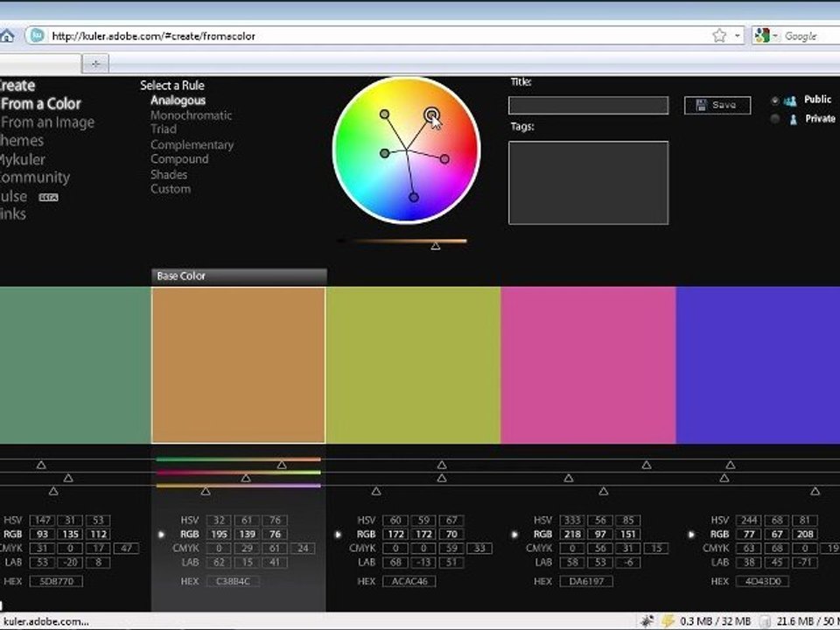Click the bug icon in status bar
840x630 pixels.
pos(647,621)
